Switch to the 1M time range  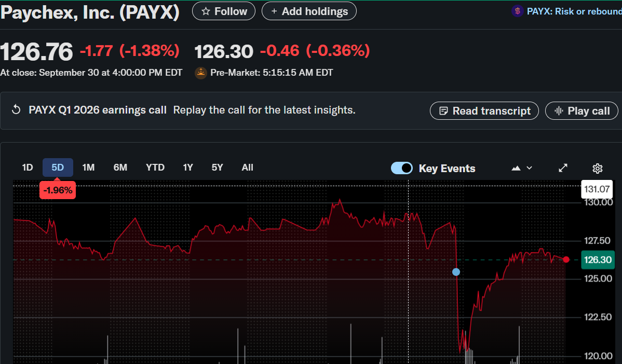coord(88,167)
